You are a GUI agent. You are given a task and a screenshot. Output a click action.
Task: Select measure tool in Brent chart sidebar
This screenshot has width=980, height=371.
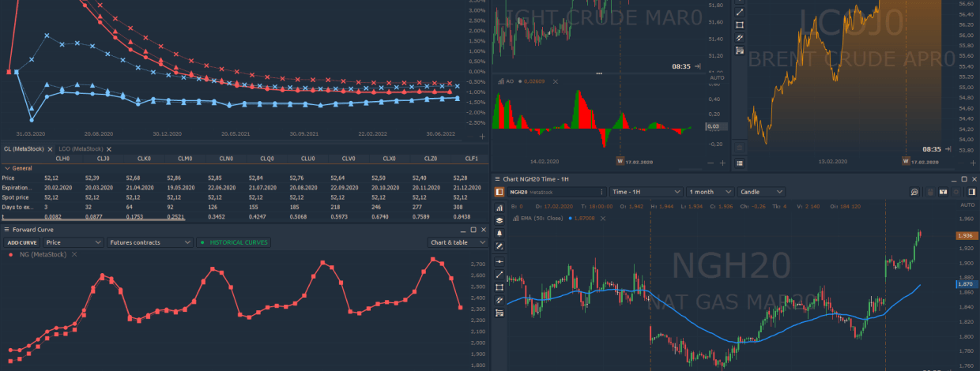click(x=740, y=37)
